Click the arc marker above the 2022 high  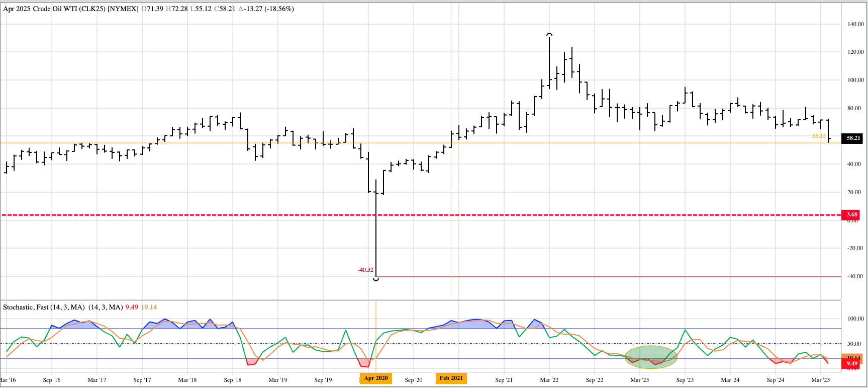(549, 35)
